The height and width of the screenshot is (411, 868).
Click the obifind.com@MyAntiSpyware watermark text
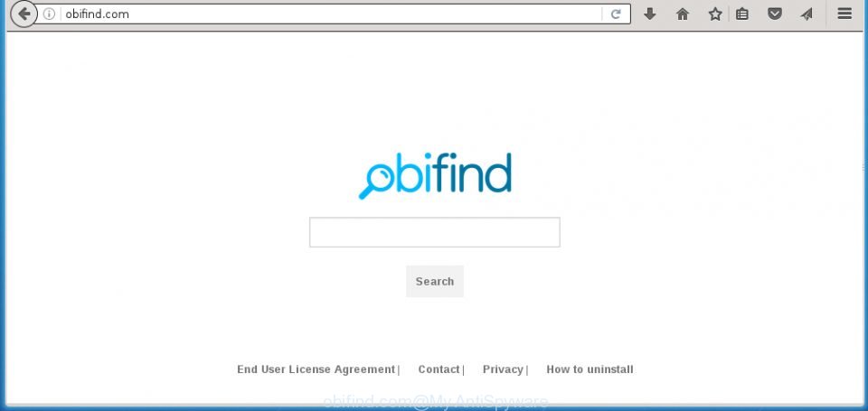click(x=435, y=402)
